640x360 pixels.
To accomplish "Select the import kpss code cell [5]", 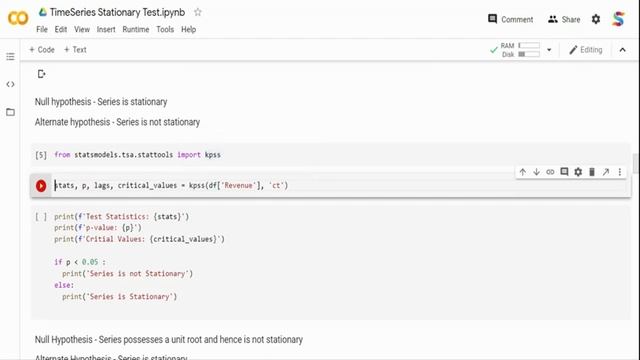I will coord(330,155).
